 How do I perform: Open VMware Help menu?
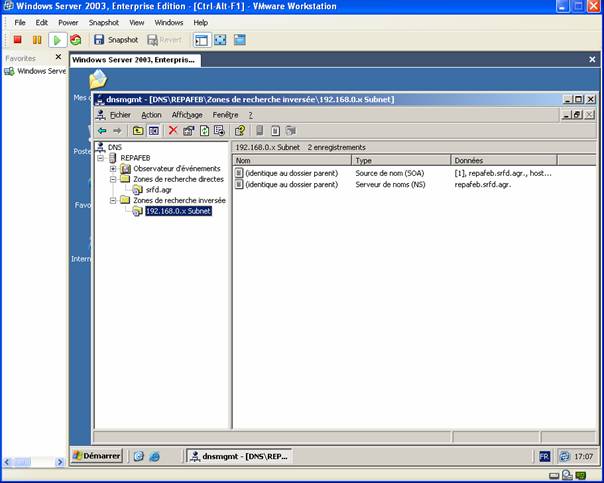200,23
